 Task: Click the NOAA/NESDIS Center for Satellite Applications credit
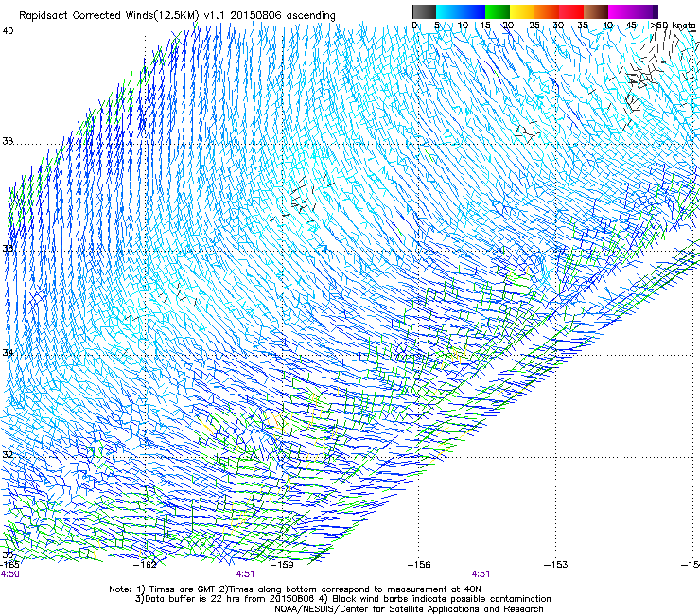(x=409, y=608)
